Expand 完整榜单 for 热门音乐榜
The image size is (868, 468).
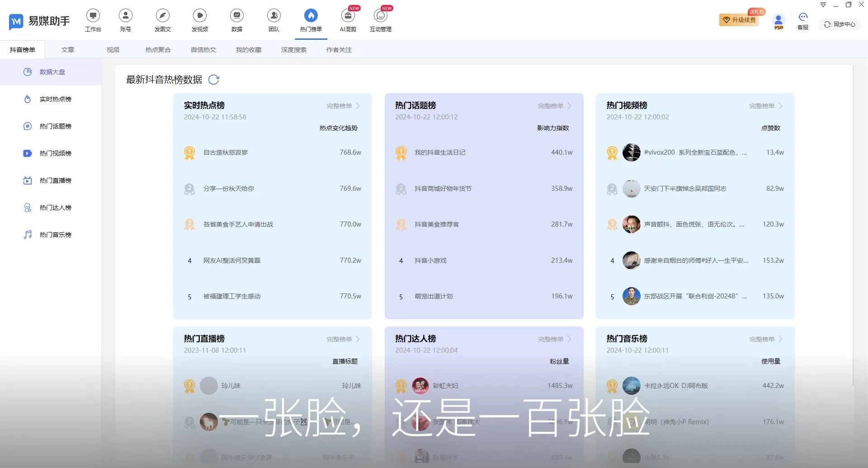pyautogui.click(x=766, y=339)
